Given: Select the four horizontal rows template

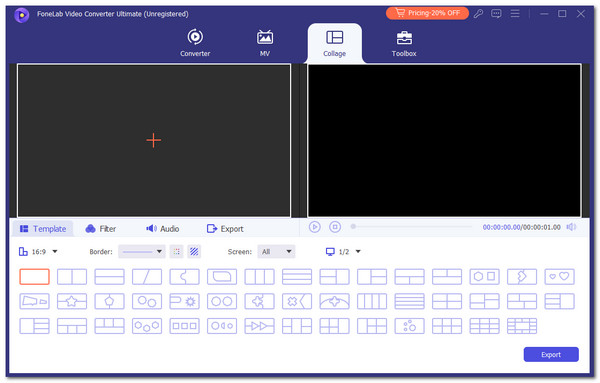Looking at the screenshot, I should 409,302.
